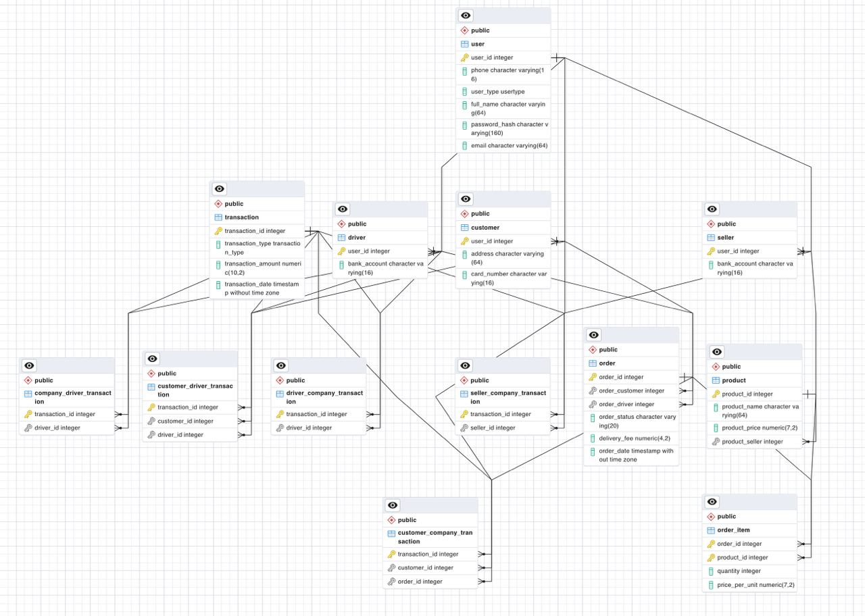The height and width of the screenshot is (616, 865).
Task: Select the phone character varying(16) column
Action: click(503, 74)
